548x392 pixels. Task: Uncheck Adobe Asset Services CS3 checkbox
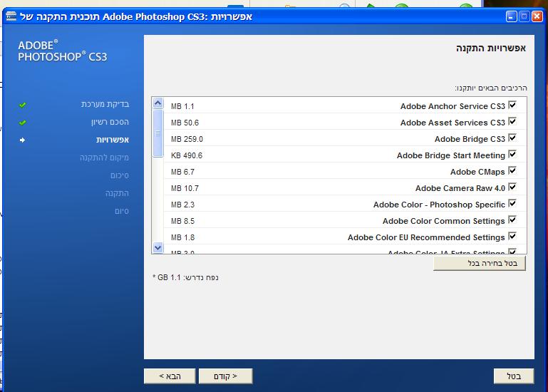(512, 121)
